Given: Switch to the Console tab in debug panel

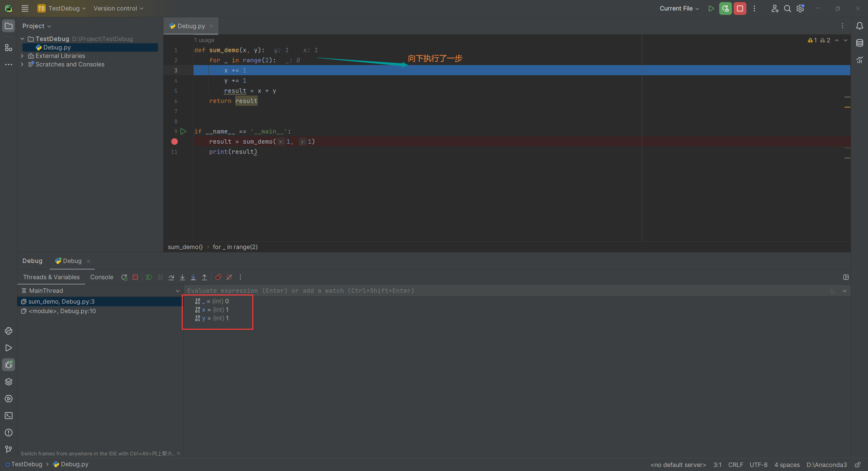Looking at the screenshot, I should coord(101,277).
